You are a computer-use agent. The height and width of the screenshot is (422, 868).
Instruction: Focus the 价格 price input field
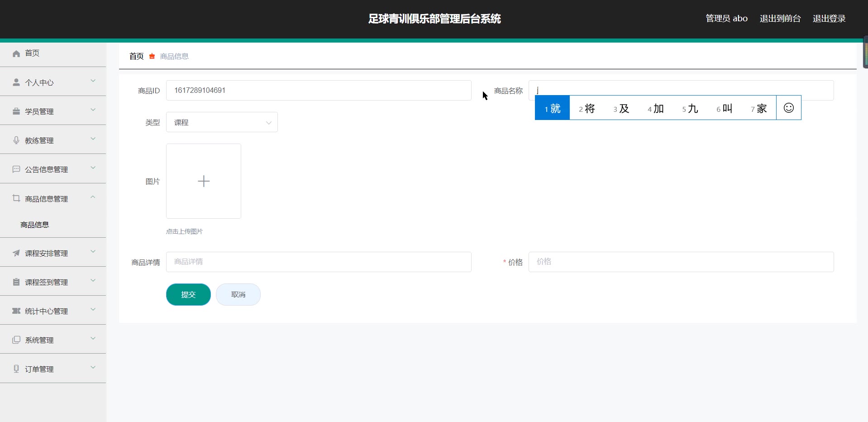pos(681,262)
